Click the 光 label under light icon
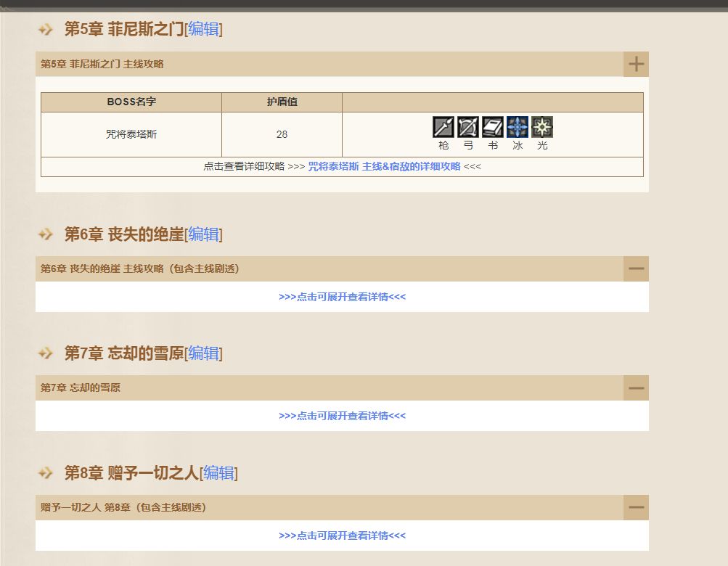Image resolution: width=728 pixels, height=566 pixels. tap(541, 145)
